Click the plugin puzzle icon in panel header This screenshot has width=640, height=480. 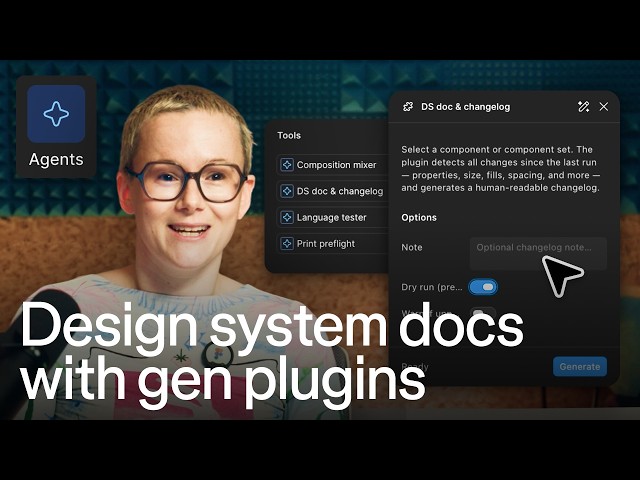pyautogui.click(x=408, y=107)
